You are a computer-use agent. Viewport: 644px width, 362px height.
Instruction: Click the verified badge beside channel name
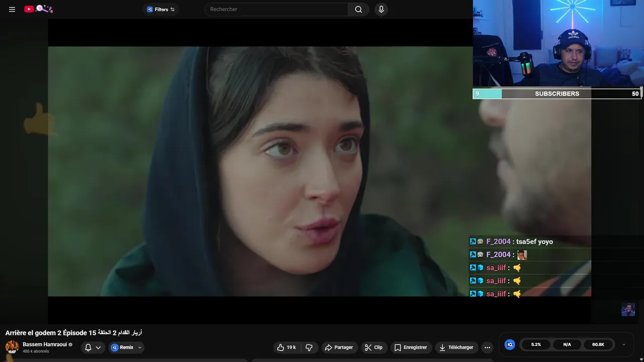70,344
